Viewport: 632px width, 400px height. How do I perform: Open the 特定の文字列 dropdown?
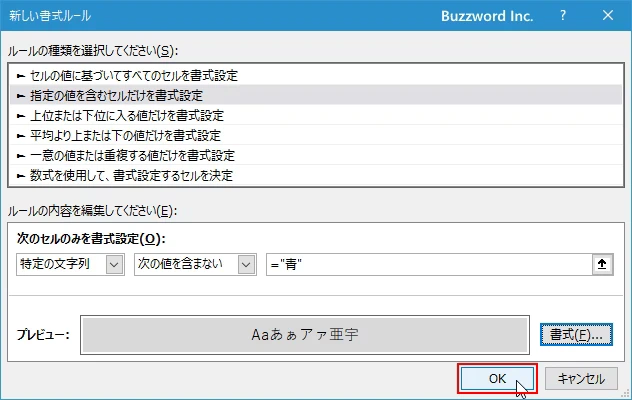tap(71, 265)
